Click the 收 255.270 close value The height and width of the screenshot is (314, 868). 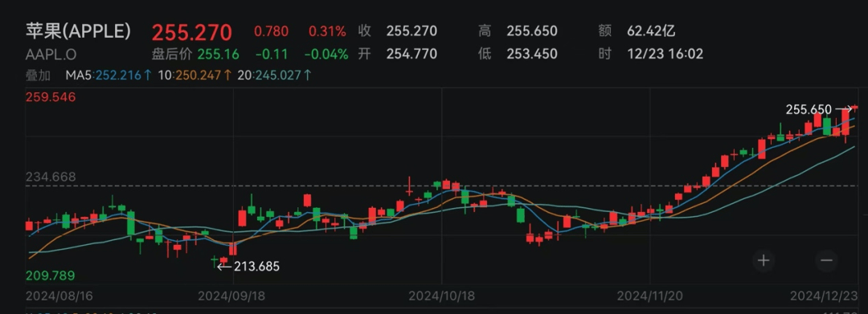[x=398, y=31]
